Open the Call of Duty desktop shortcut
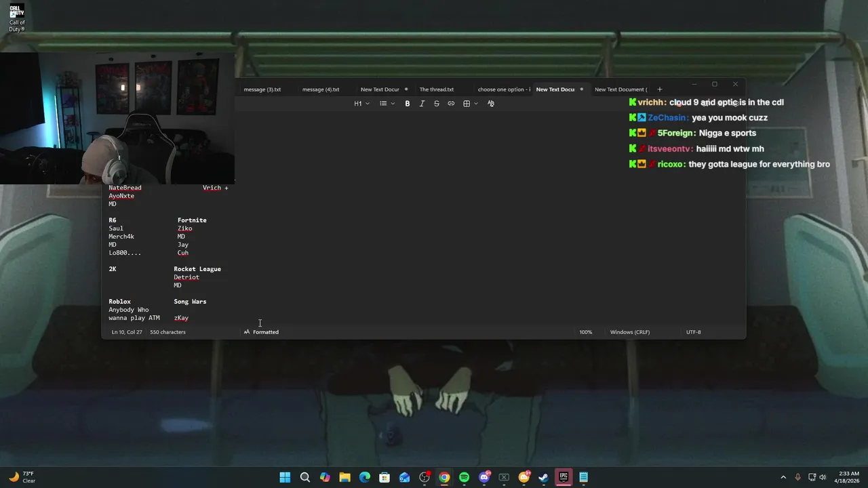Viewport: 868px width, 488px height. (17, 18)
